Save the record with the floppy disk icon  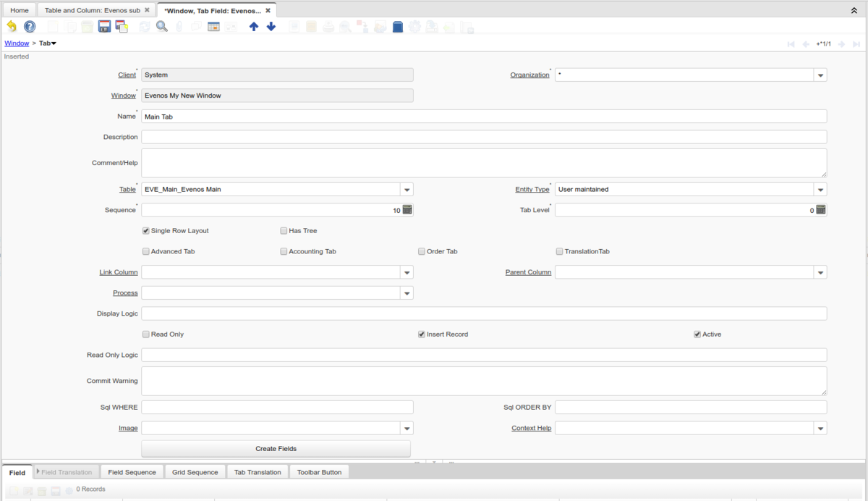tap(104, 27)
